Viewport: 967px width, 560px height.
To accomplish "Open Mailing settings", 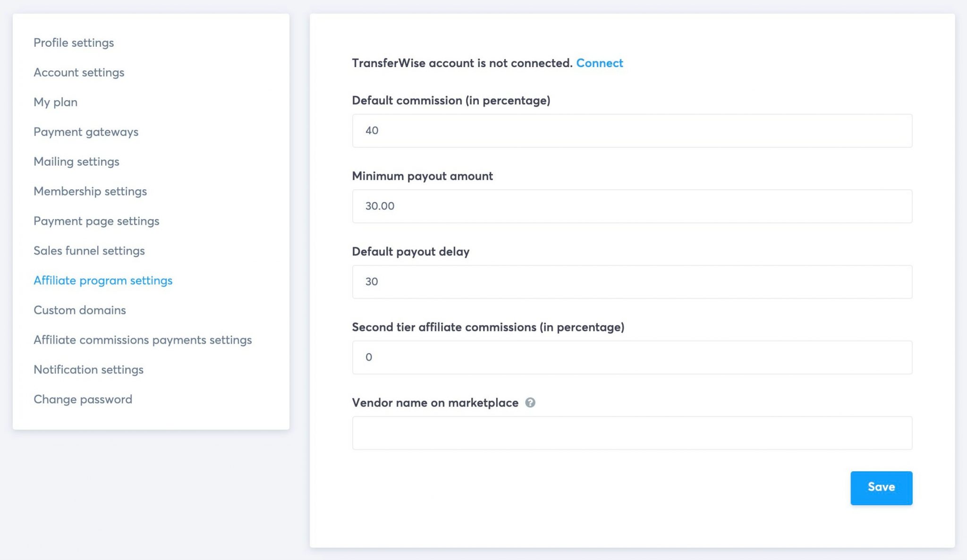I will [x=76, y=161].
